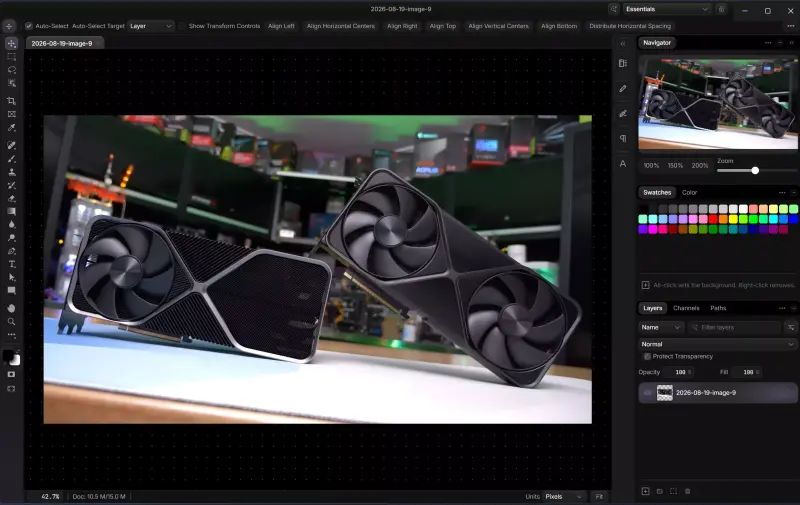Toggle Quick Mask mode icon
Viewport: 800px width, 505px height.
(x=11, y=374)
